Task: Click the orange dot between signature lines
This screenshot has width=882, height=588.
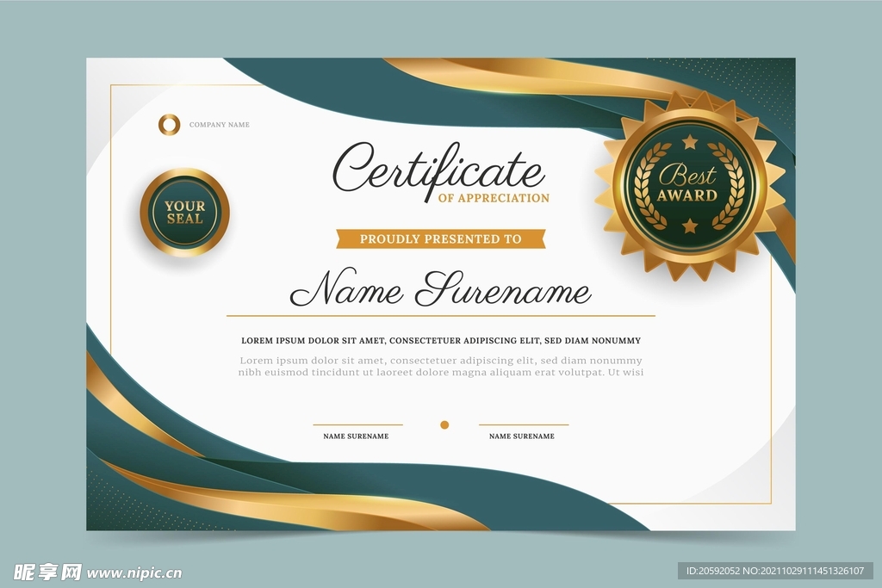Action: click(444, 424)
